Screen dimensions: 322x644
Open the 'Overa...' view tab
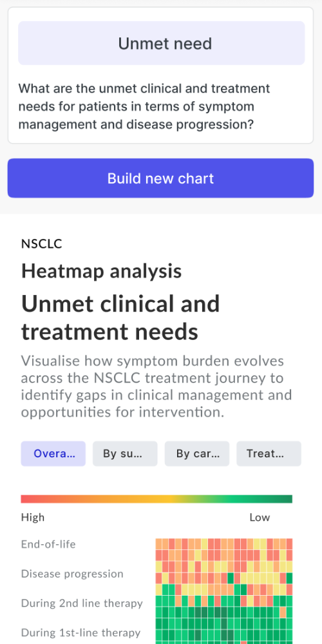pyautogui.click(x=53, y=454)
